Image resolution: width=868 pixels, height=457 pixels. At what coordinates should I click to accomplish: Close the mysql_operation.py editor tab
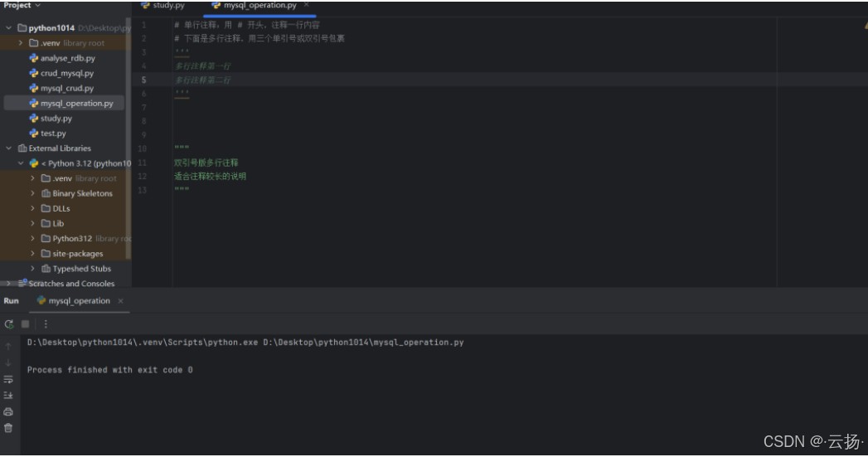[306, 6]
